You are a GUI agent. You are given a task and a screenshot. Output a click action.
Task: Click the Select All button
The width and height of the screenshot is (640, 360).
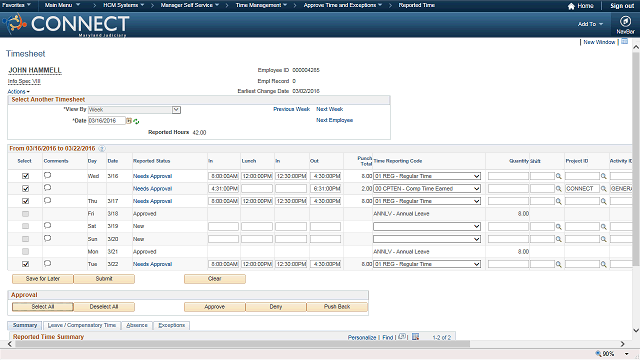pos(43,307)
